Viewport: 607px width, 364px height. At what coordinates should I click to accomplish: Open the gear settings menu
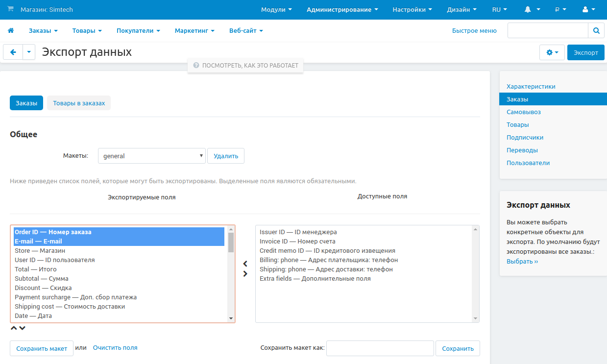[x=552, y=52]
